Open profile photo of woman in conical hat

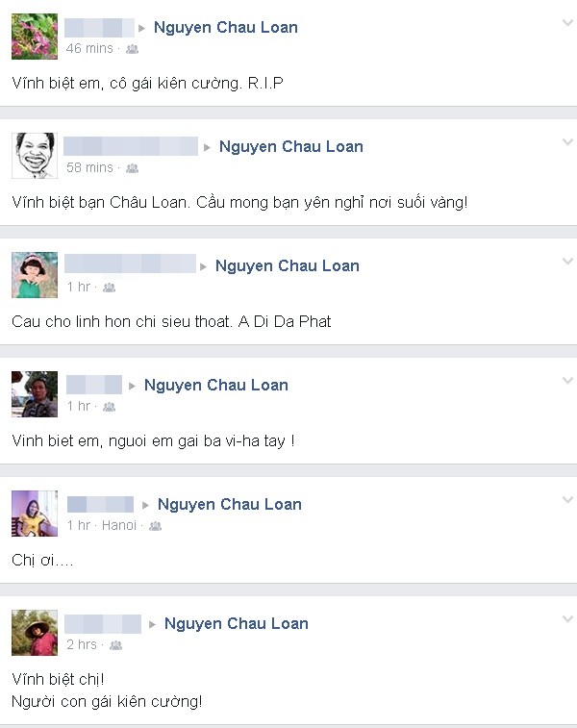click(35, 633)
